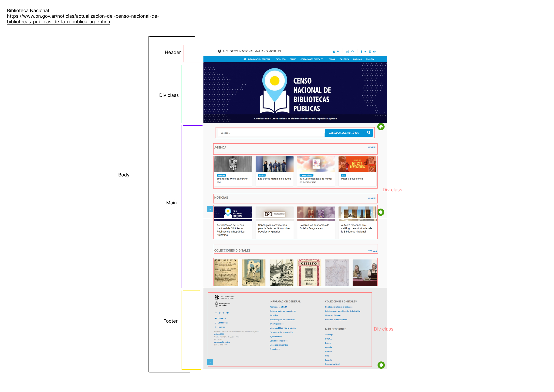Screen dimensions: 554x392
Task: Click the location pin icon in the top header
Action: point(338,52)
